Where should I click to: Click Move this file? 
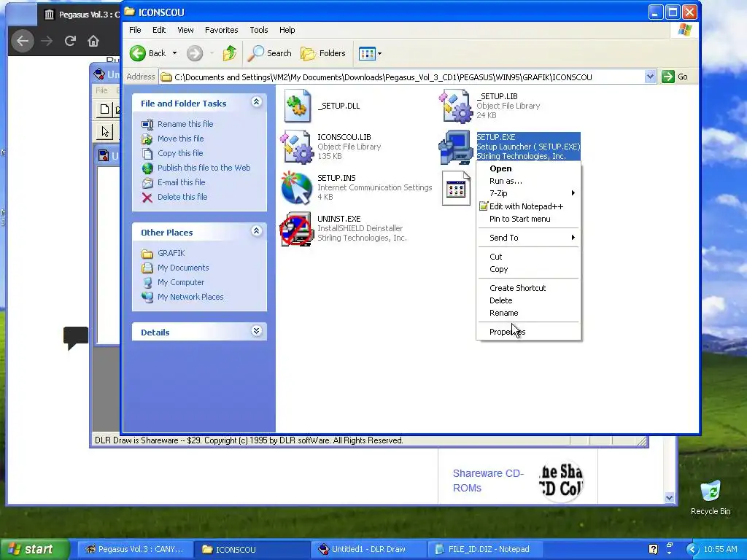coord(181,139)
